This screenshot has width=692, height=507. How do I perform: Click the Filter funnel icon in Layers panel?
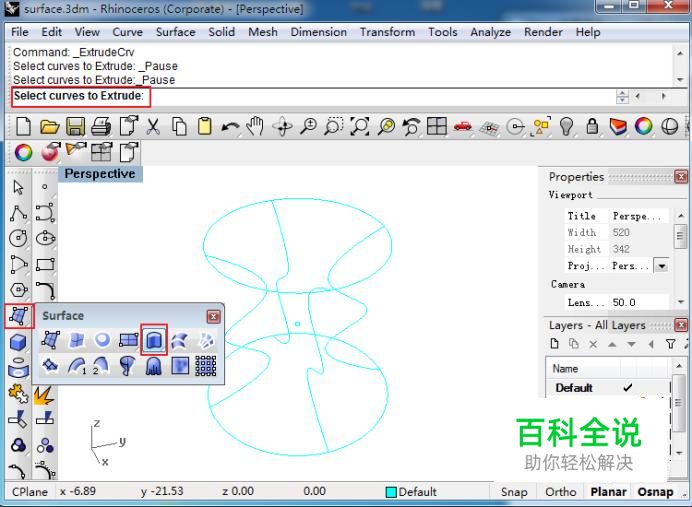tap(670, 344)
